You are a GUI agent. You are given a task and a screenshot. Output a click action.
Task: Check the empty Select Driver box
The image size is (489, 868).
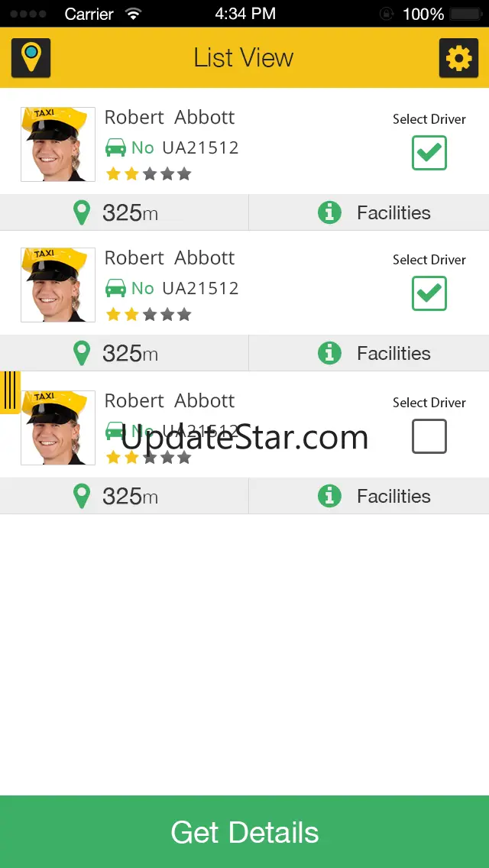(x=429, y=436)
